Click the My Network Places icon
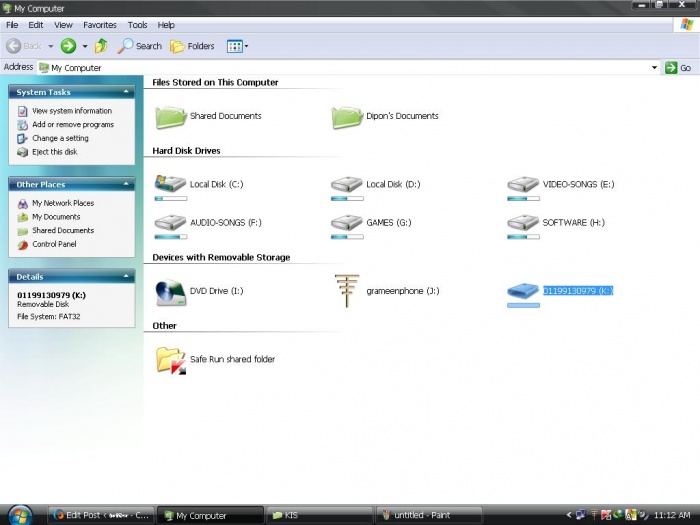This screenshot has height=525, width=700. 22,204
